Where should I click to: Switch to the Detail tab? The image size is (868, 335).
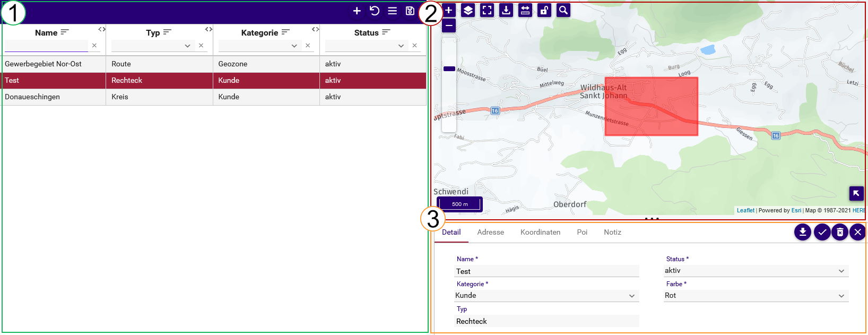tap(451, 232)
